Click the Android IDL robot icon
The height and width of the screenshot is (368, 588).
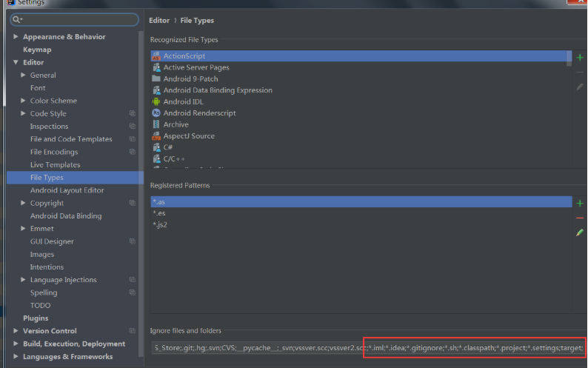(x=156, y=101)
